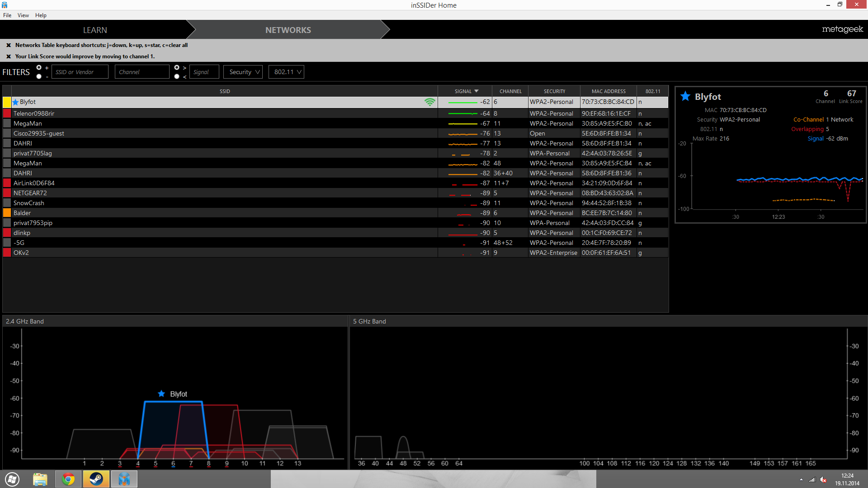Viewport: 868px width, 488px height.
Task: Click the orange color swatch on Balder row
Action: click(x=7, y=213)
